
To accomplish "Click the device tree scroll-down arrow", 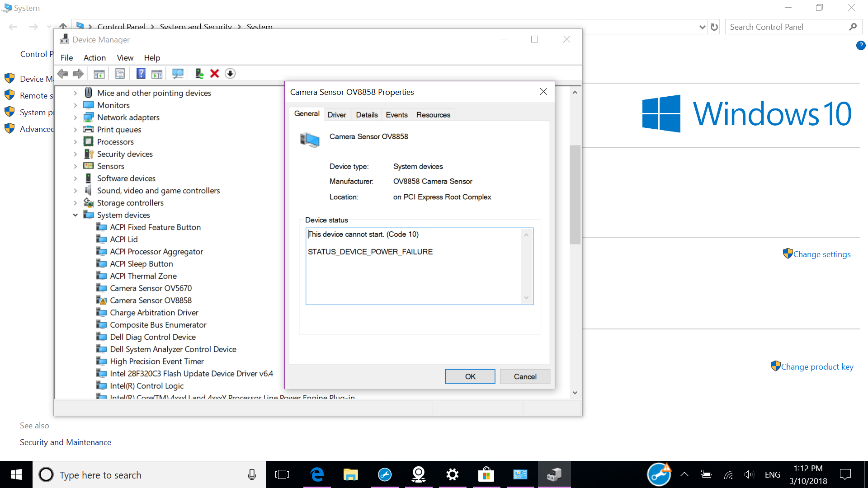I will point(575,393).
